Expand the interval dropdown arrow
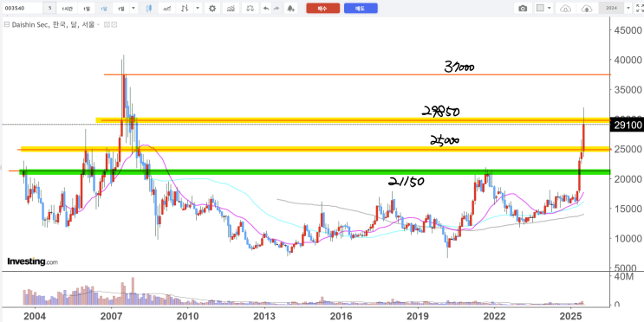 [133, 8]
